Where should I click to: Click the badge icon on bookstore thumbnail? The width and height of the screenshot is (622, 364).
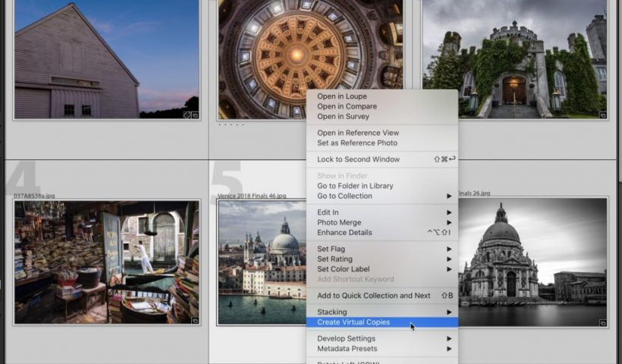195,321
